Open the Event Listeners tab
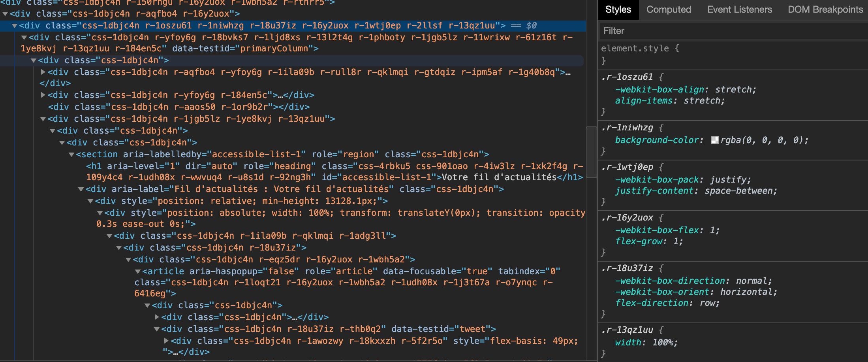Image resolution: width=868 pixels, height=362 pixels. point(739,9)
